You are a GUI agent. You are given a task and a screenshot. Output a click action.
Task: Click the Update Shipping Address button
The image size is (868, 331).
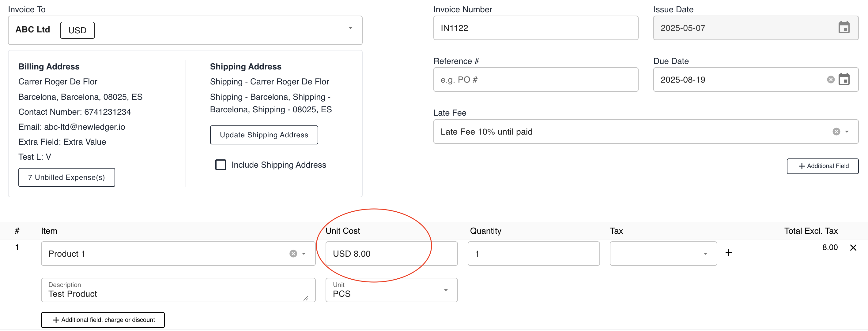click(x=264, y=135)
